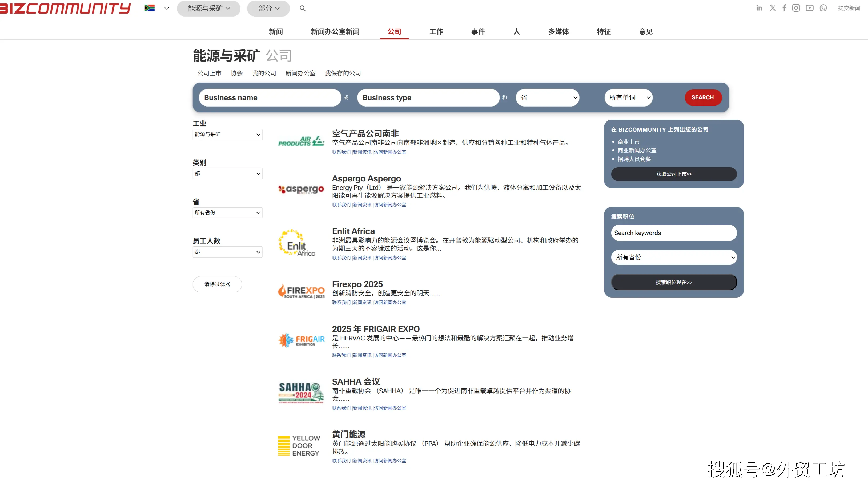
Task: Click the 招聘人员套餐 sidebar bullet link
Action: coord(634,159)
